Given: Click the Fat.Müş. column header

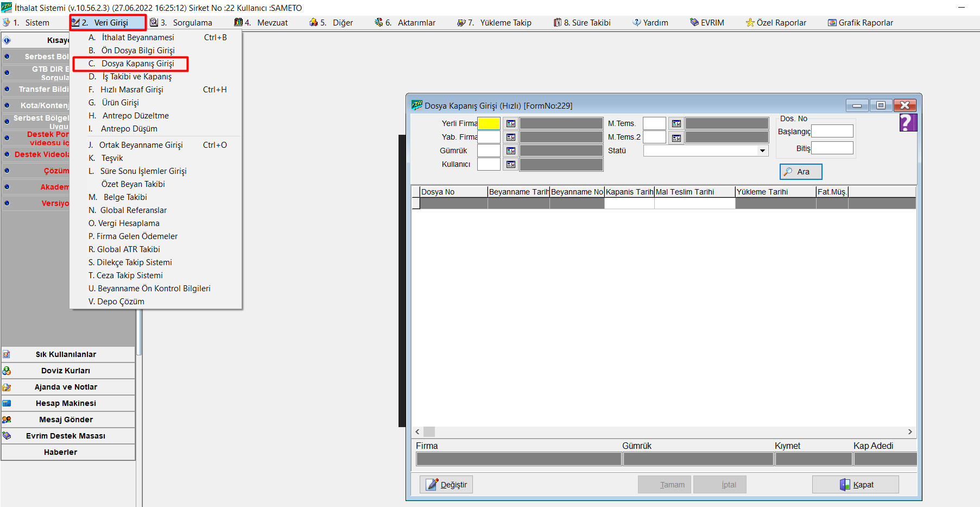Looking at the screenshot, I should coord(832,192).
